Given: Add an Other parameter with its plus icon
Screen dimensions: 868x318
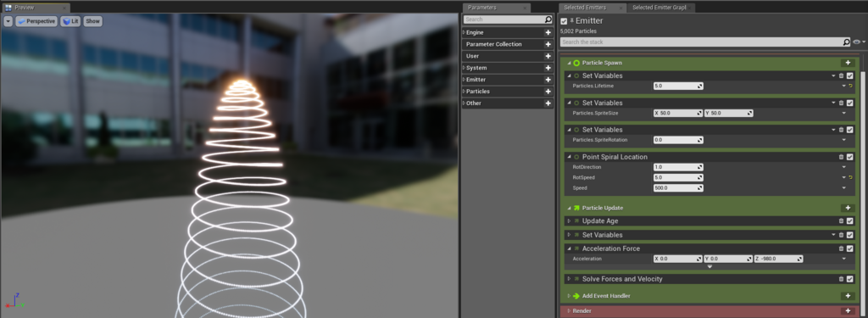Looking at the screenshot, I should pos(548,103).
